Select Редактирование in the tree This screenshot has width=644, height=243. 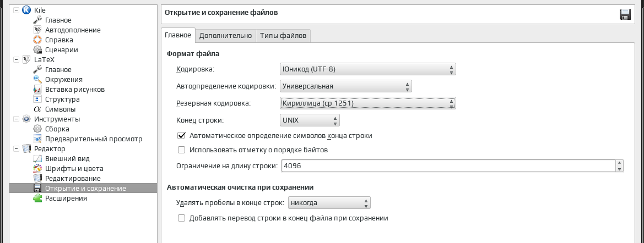coord(73,178)
